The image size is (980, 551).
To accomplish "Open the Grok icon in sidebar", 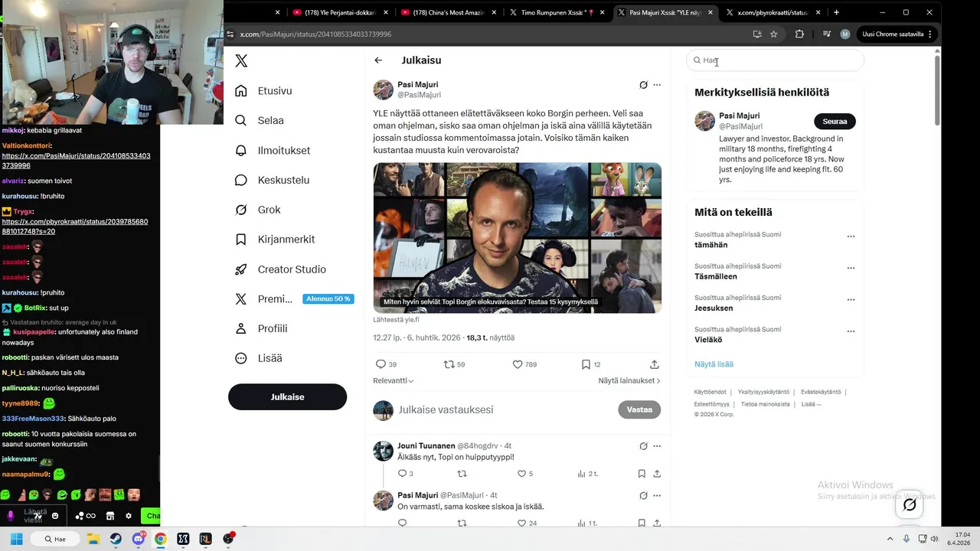I will click(x=241, y=210).
